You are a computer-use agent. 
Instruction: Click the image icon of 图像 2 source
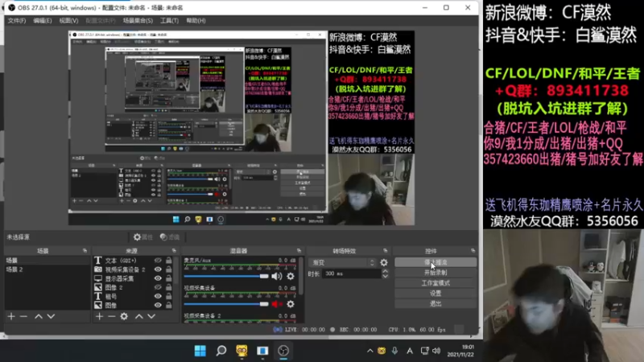click(x=97, y=287)
